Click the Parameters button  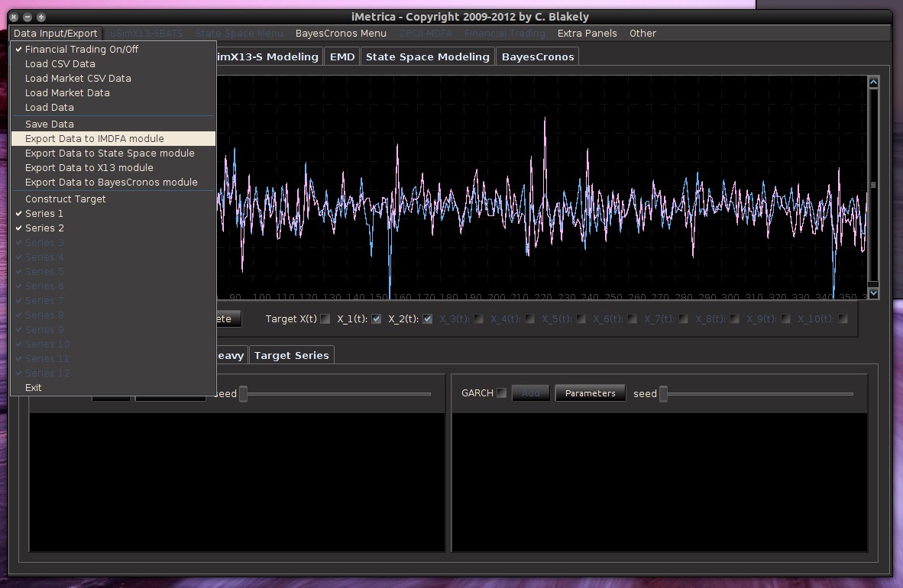[x=590, y=393]
